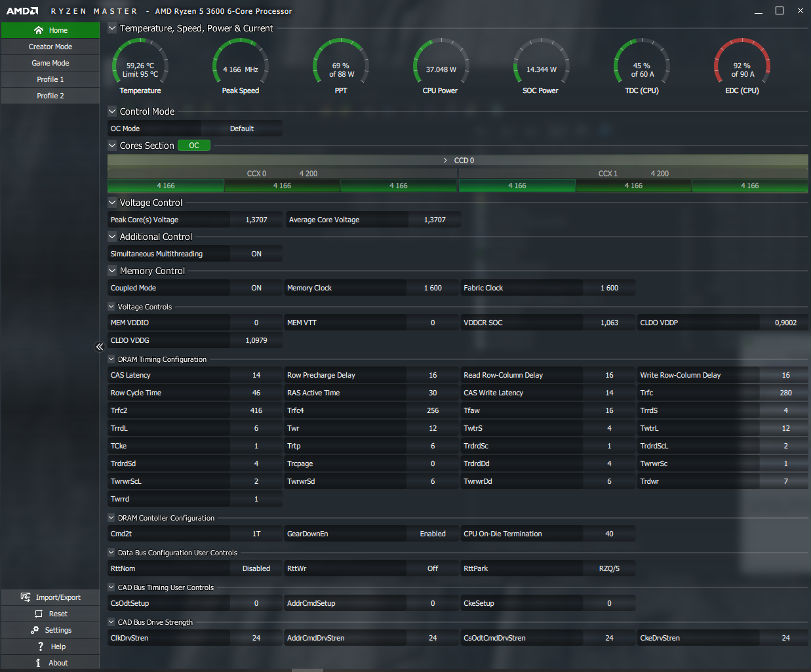Click ClkDrvStren value 24
This screenshot has height=672, width=811.
[256, 638]
